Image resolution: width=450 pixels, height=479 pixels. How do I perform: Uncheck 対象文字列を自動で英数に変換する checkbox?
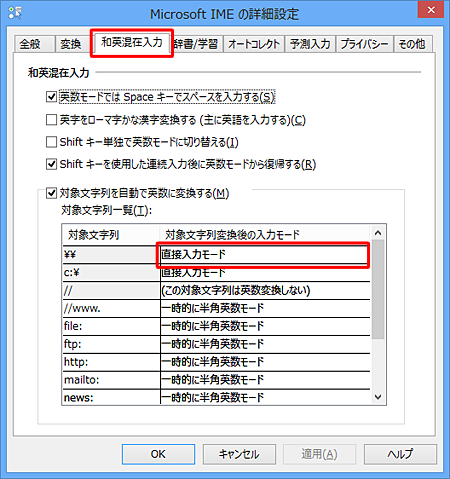point(51,193)
